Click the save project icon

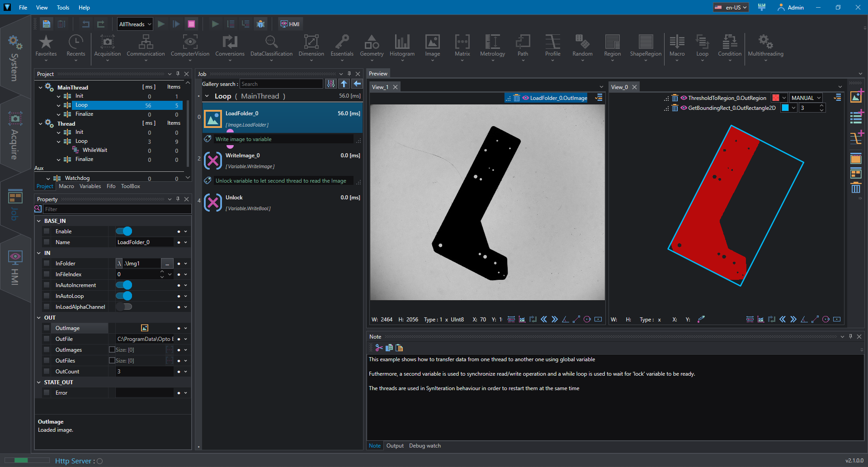point(46,24)
